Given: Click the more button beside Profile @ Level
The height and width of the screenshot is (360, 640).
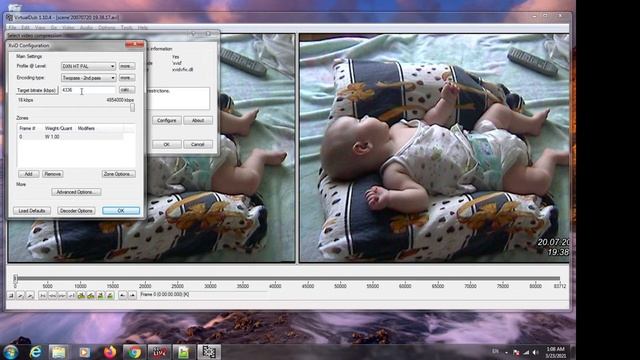Looking at the screenshot, I should 127,66.
